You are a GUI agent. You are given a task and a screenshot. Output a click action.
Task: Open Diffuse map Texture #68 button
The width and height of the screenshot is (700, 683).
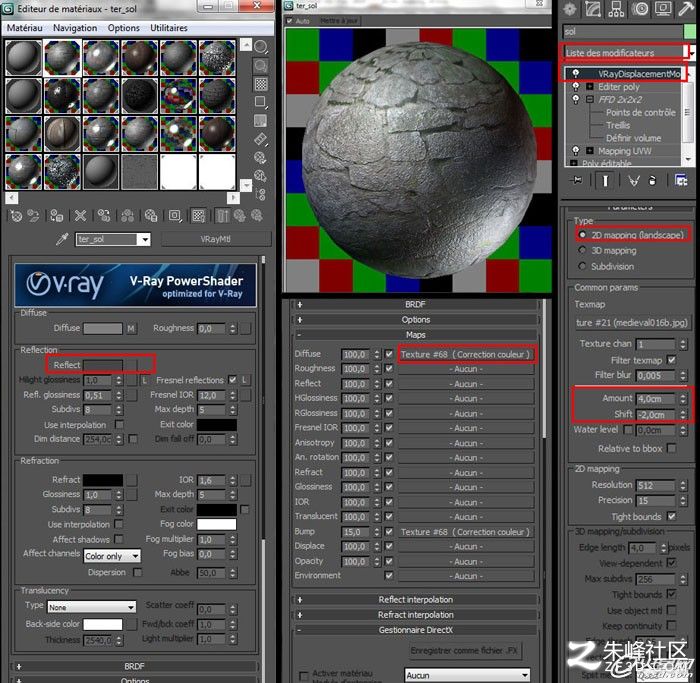tap(466, 354)
